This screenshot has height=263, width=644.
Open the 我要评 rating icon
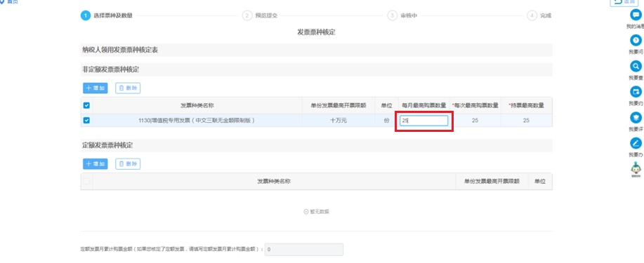636,118
